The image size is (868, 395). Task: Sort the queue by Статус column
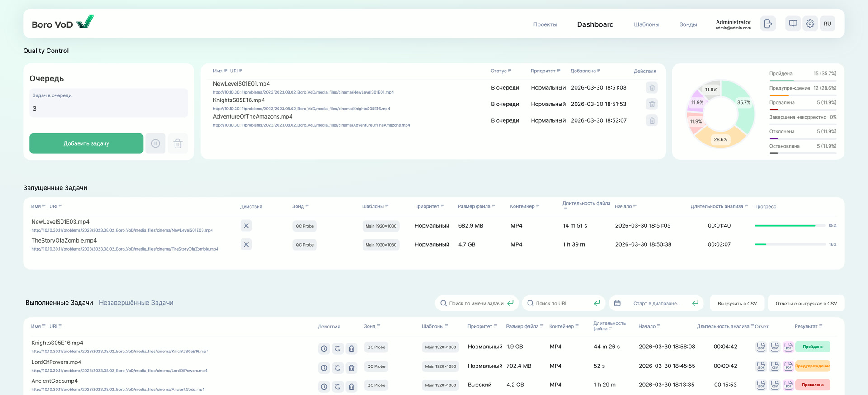(501, 71)
